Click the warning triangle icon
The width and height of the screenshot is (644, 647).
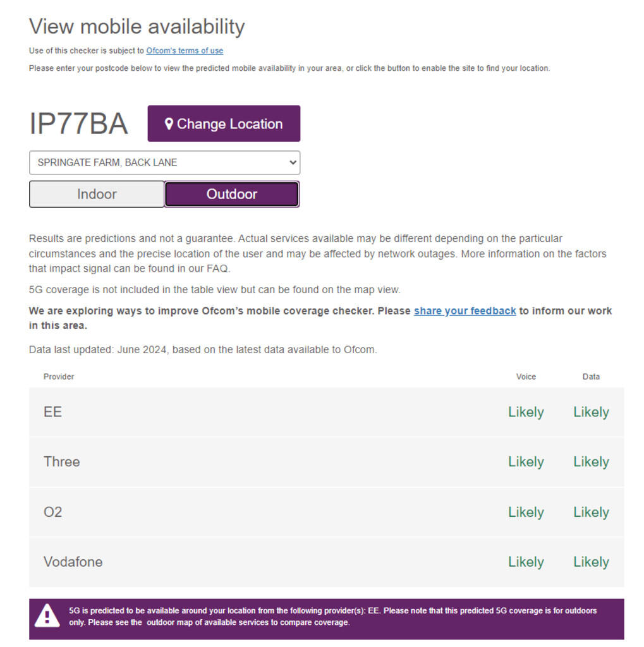click(x=47, y=616)
